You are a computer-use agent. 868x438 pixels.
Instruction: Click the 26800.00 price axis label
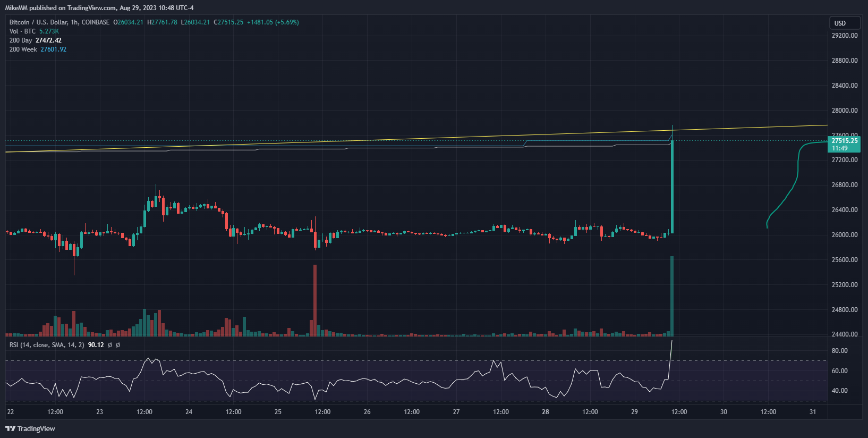(x=845, y=185)
